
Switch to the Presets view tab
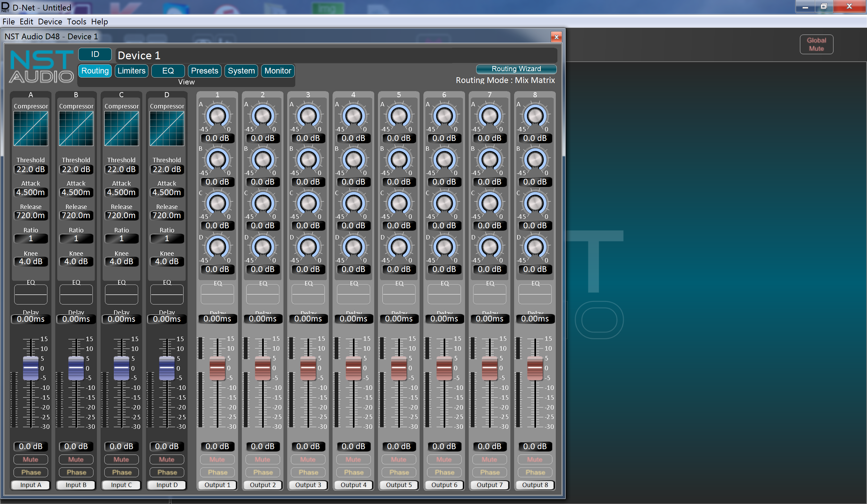tap(204, 71)
